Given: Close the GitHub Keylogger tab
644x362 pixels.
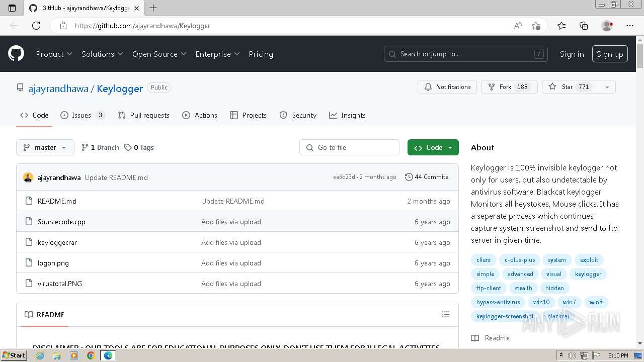Looking at the screenshot, I should pos(136,8).
